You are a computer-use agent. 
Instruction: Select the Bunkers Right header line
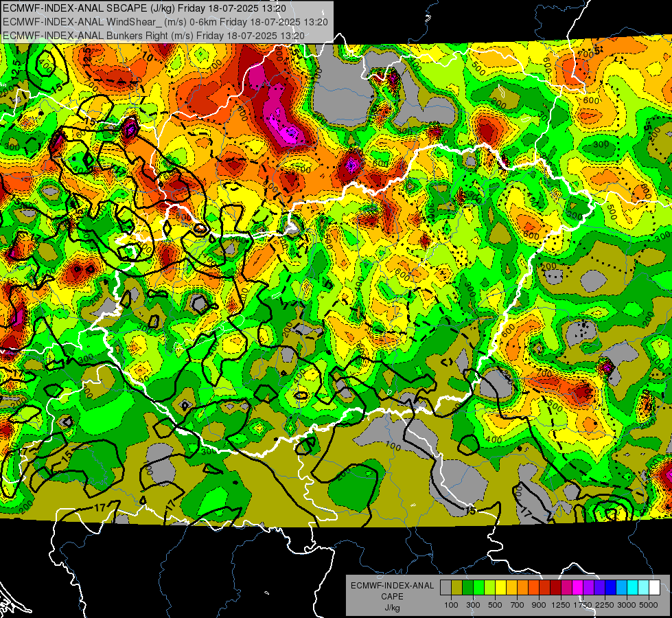click(x=154, y=36)
